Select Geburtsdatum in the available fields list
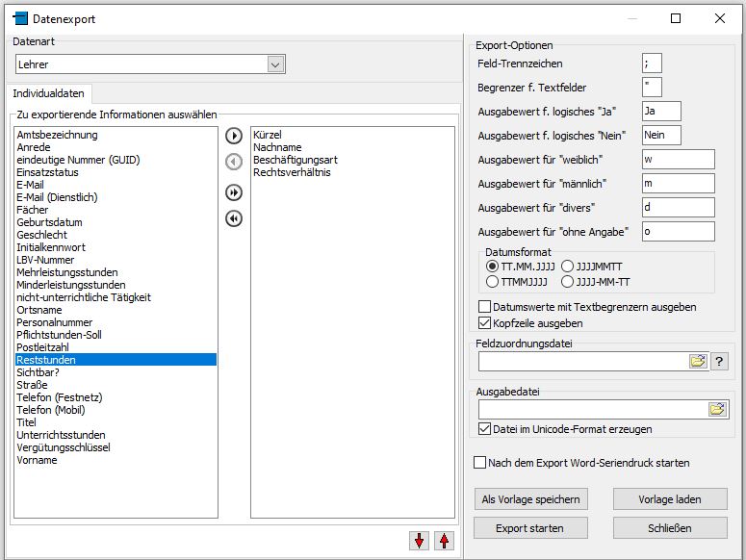 (49, 222)
